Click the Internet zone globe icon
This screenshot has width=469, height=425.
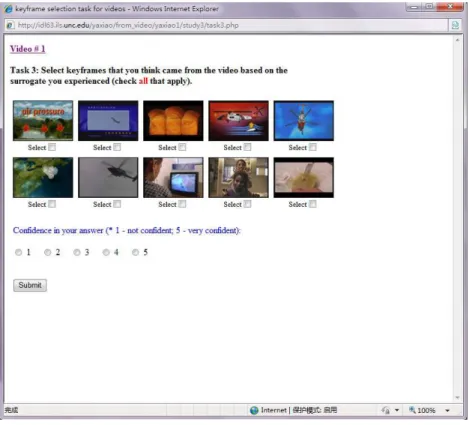click(254, 410)
